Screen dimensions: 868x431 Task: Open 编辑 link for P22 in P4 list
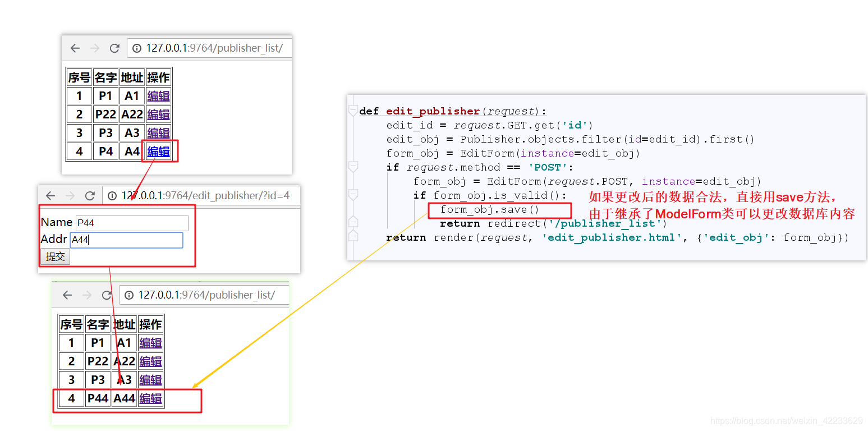(x=158, y=114)
